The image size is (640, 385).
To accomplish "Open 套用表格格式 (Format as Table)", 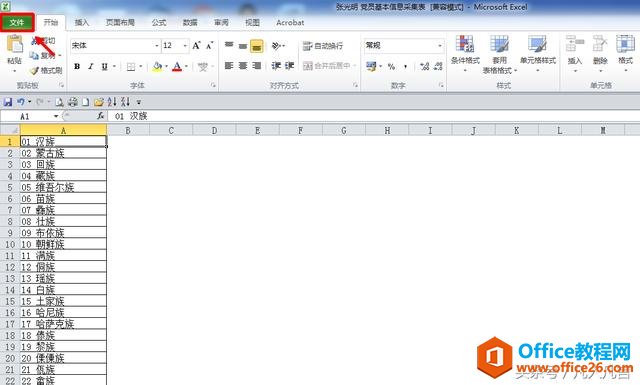I will tap(500, 54).
